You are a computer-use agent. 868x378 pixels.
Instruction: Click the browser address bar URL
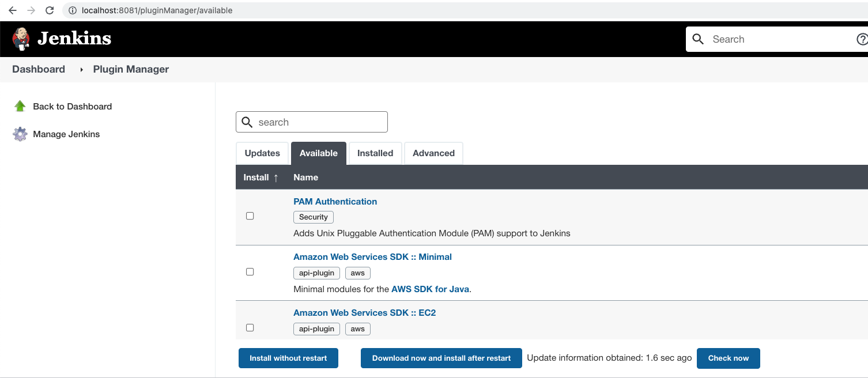[157, 10]
